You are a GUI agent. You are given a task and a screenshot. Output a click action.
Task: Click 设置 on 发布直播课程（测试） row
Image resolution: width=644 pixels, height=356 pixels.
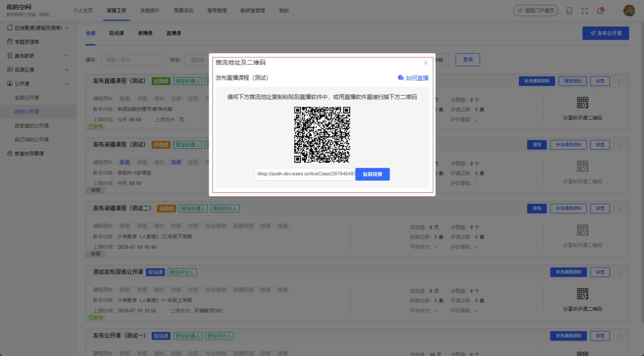point(600,81)
